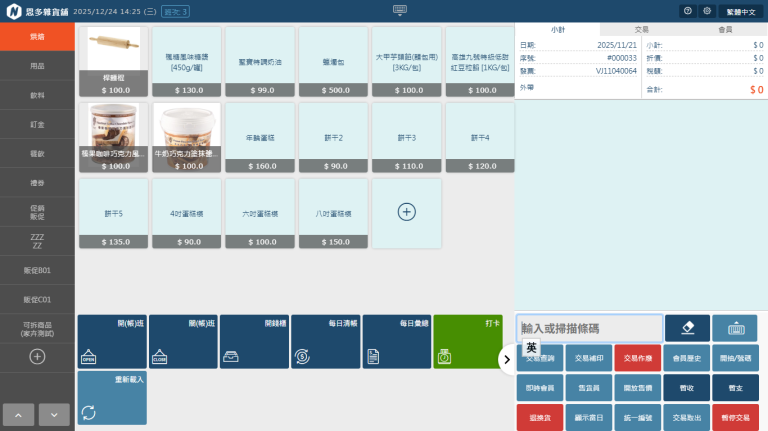Switch to the 會員 tab
The width and height of the screenshot is (768, 431).
[725, 30]
